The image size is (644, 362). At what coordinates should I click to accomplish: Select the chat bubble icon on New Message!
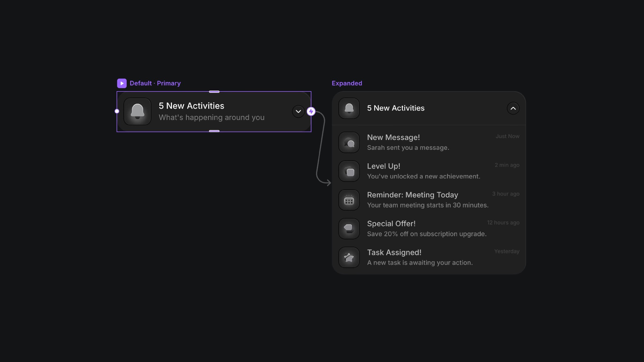click(x=349, y=142)
